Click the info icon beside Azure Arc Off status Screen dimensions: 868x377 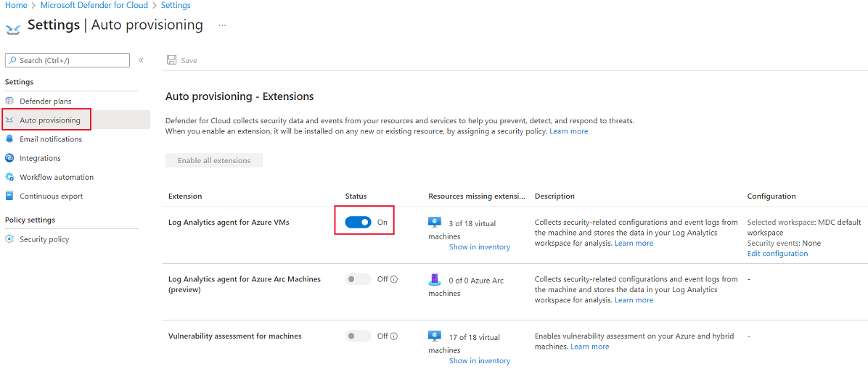394,279
